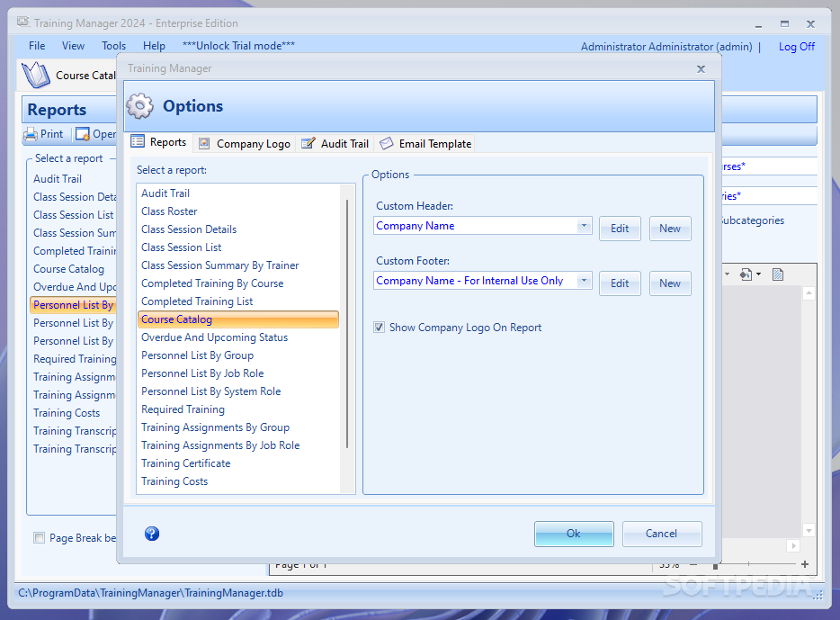
Task: Click the Course Catalog book icon in main window
Action: pos(36,75)
